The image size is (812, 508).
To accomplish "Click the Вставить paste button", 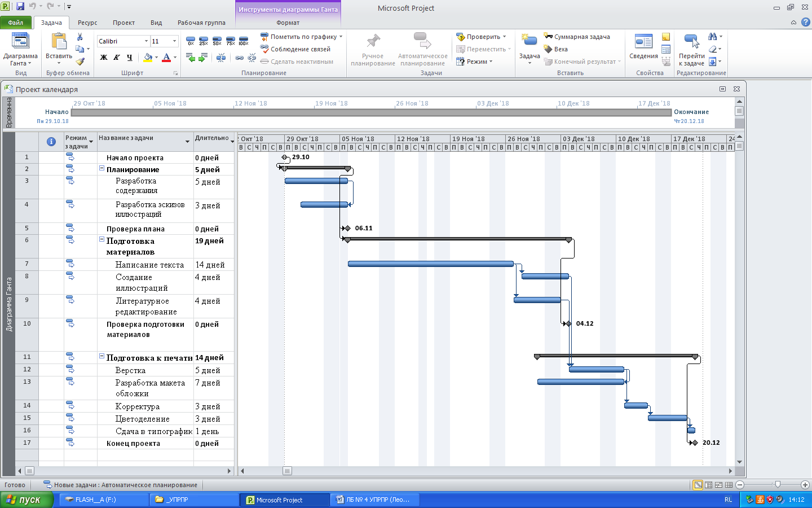I will click(x=59, y=49).
